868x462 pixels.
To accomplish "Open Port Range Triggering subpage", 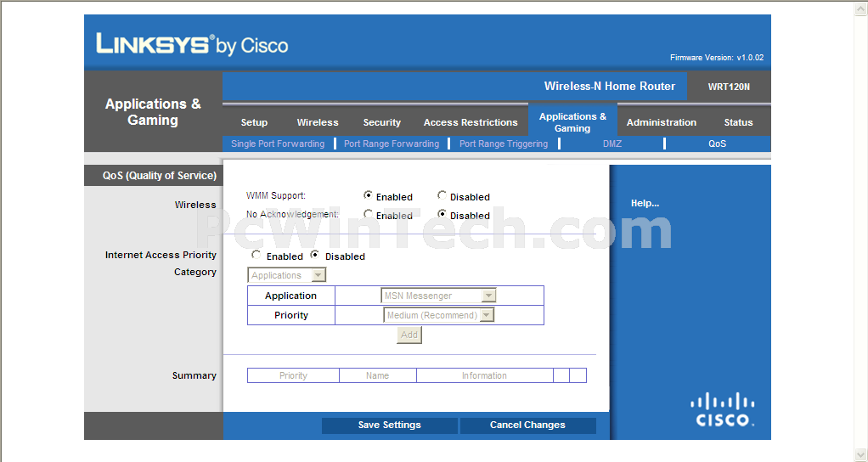I will [x=504, y=144].
